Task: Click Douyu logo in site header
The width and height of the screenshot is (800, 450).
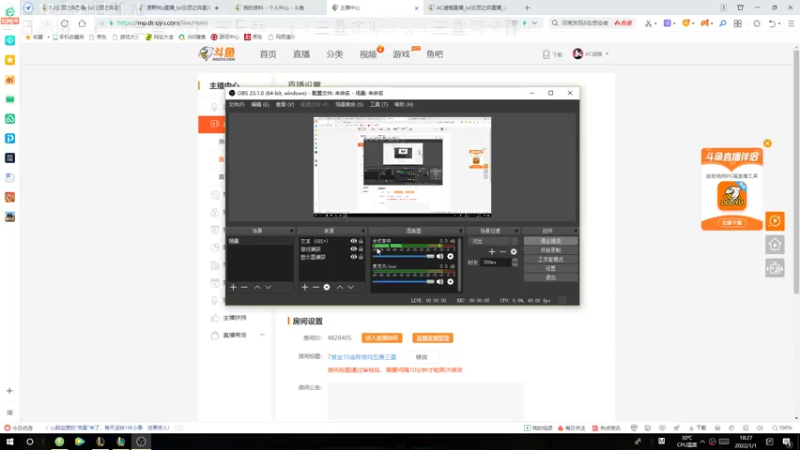Action: pos(217,54)
